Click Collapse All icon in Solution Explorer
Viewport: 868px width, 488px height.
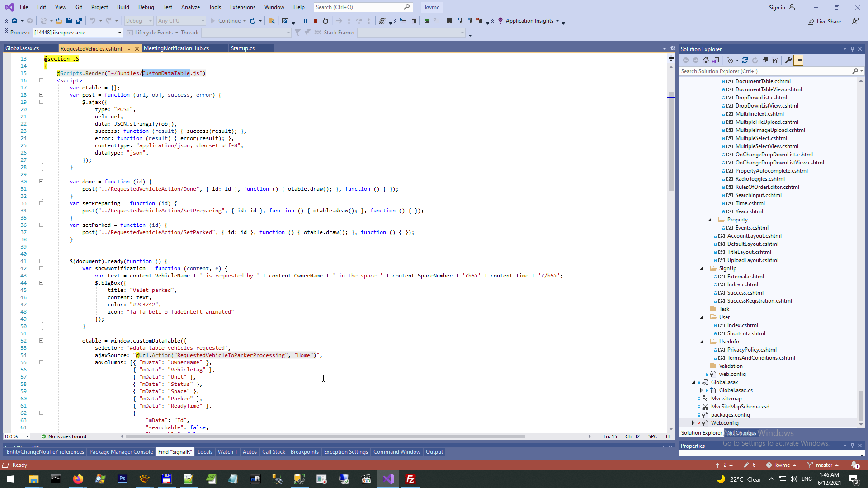[x=765, y=60]
